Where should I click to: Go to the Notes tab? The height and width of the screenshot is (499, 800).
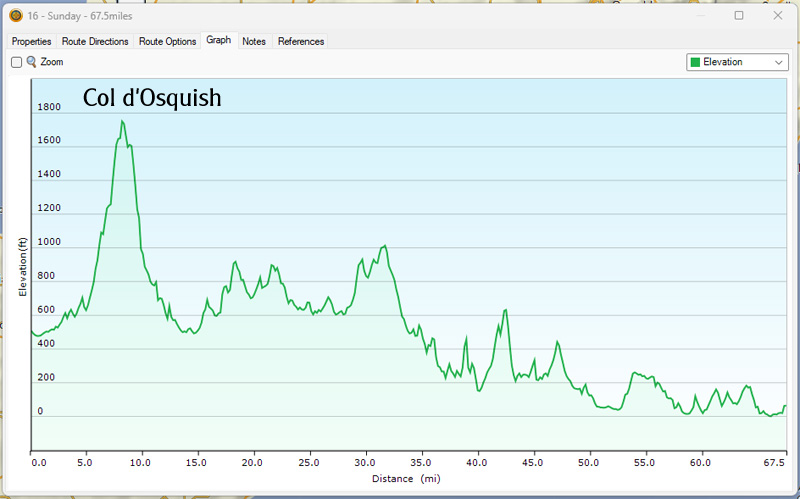254,41
